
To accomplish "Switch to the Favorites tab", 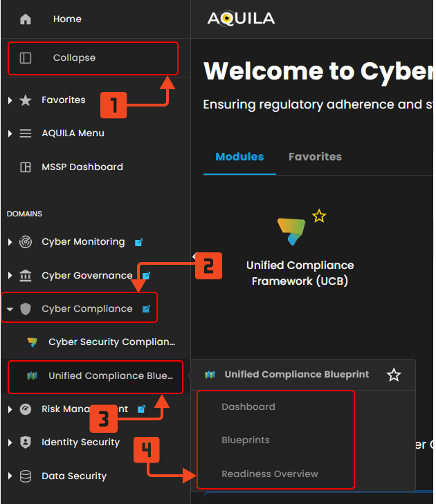I will [x=315, y=157].
